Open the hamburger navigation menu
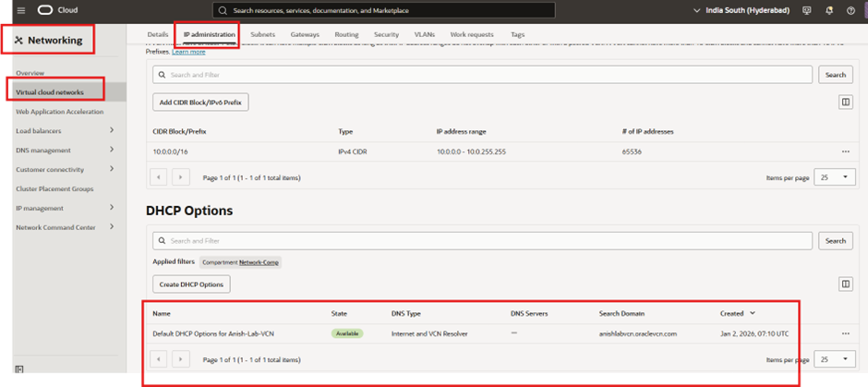The height and width of the screenshot is (387, 868). [x=20, y=10]
